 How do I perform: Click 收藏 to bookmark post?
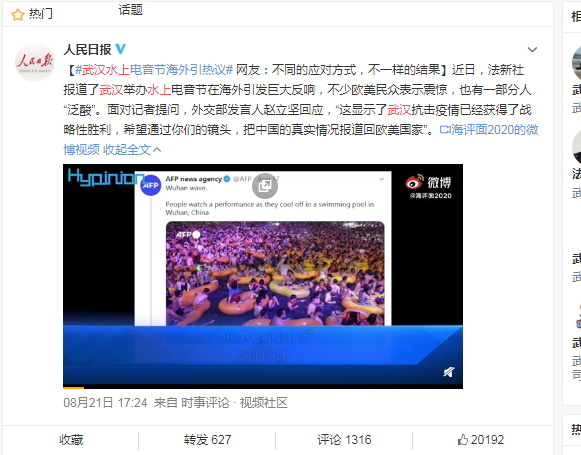pyautogui.click(x=71, y=440)
